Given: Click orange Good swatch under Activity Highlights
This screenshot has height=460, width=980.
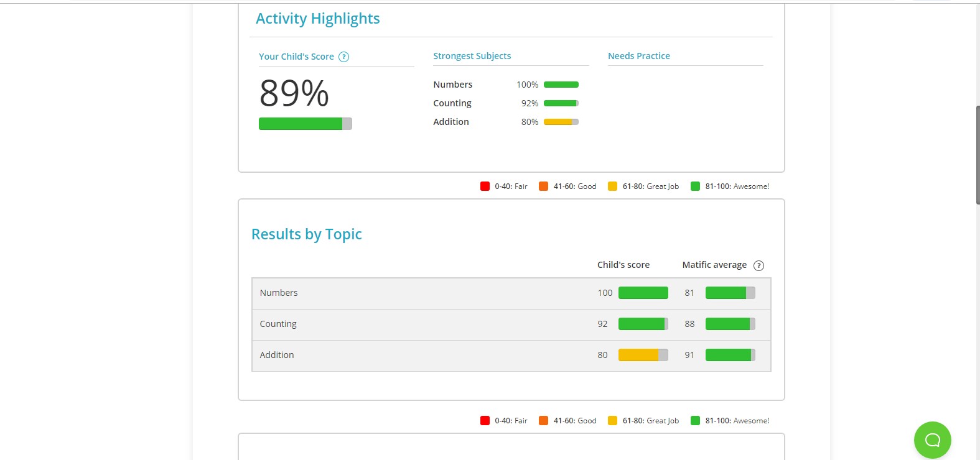Looking at the screenshot, I should [x=543, y=186].
